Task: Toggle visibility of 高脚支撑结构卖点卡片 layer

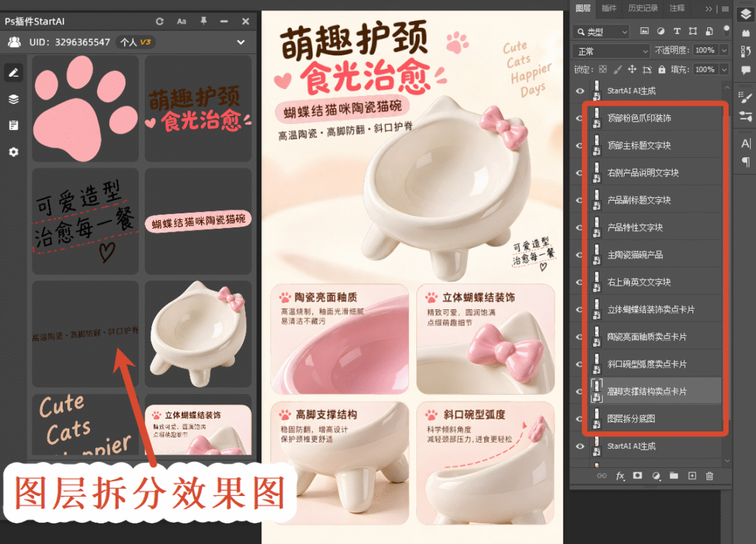Action: 580,392
